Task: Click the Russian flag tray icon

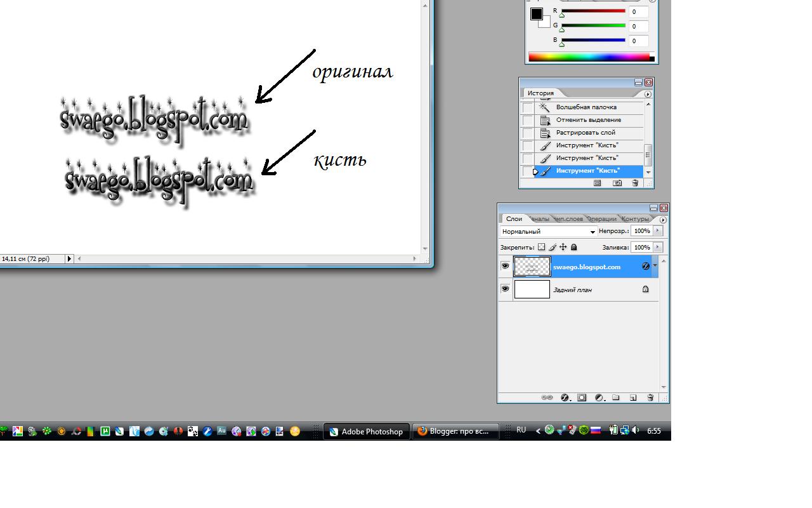Action: point(596,431)
